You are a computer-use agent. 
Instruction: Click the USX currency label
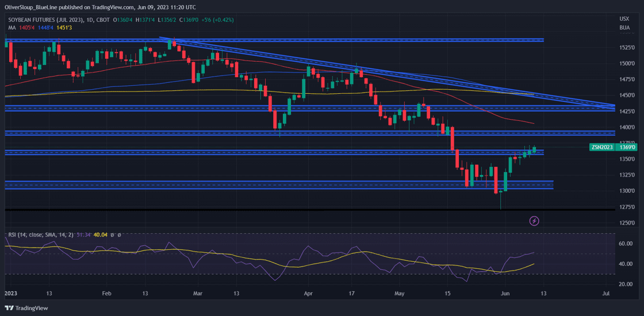(624, 19)
